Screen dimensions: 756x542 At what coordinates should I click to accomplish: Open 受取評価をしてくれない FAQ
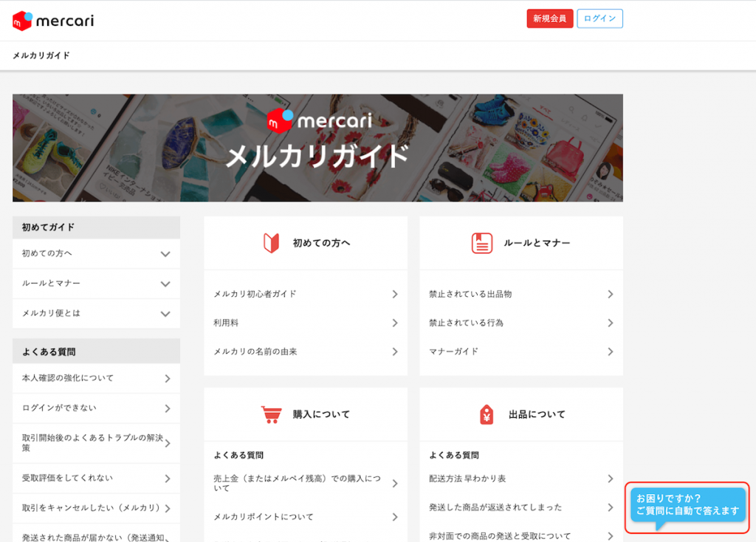[97, 478]
